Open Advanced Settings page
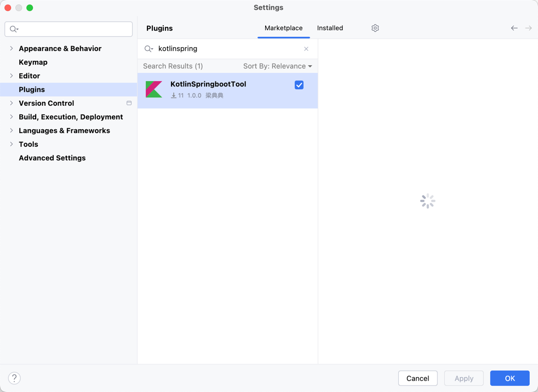The width and height of the screenshot is (538, 392). coord(52,158)
